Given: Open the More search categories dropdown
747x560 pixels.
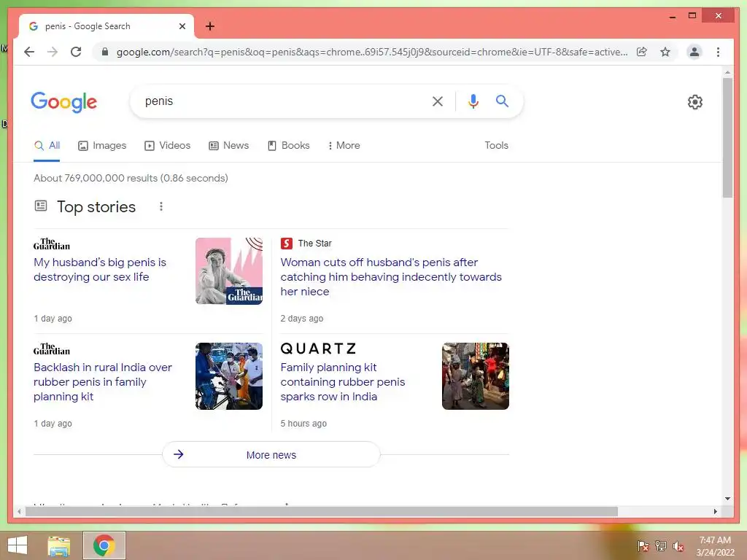Looking at the screenshot, I should (x=344, y=145).
